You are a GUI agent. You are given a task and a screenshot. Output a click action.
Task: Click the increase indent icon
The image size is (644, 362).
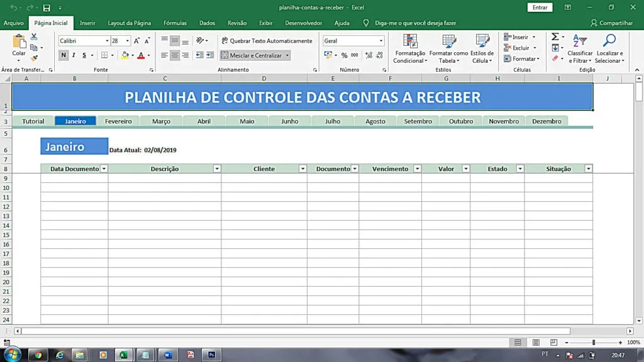[210, 55]
